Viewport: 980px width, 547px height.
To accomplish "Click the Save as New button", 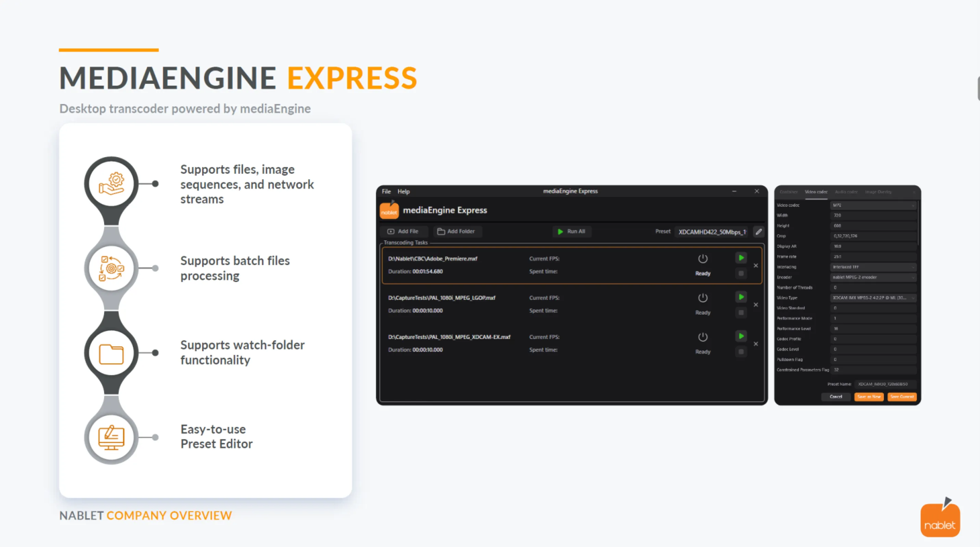I will tap(868, 397).
